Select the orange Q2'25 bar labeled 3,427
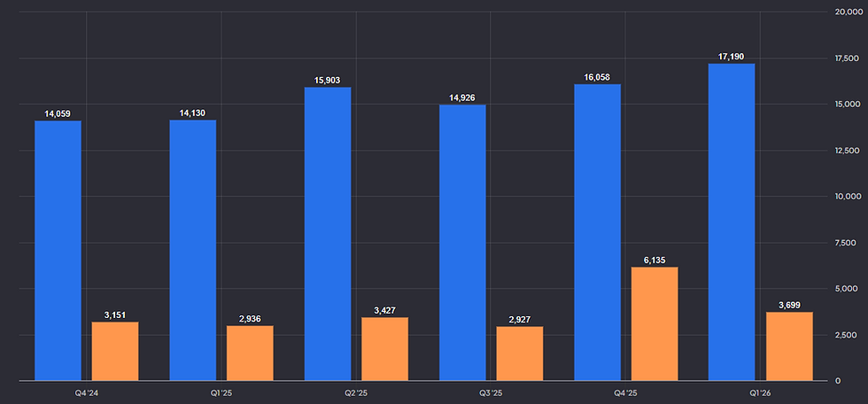The height and width of the screenshot is (404, 868). [x=384, y=349]
